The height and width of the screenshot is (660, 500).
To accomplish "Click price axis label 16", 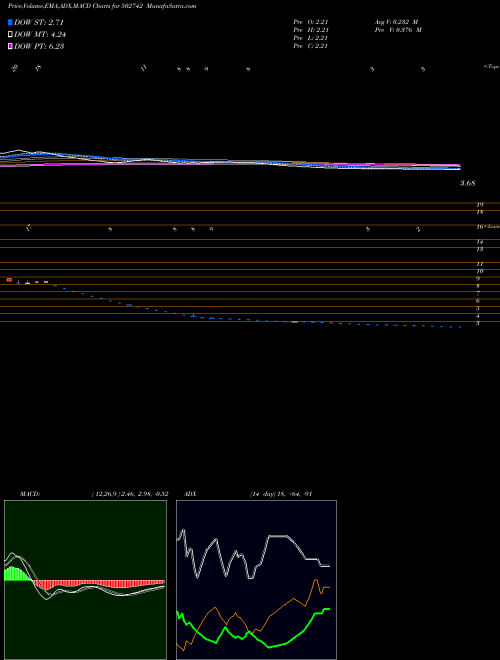I will coord(479,227).
